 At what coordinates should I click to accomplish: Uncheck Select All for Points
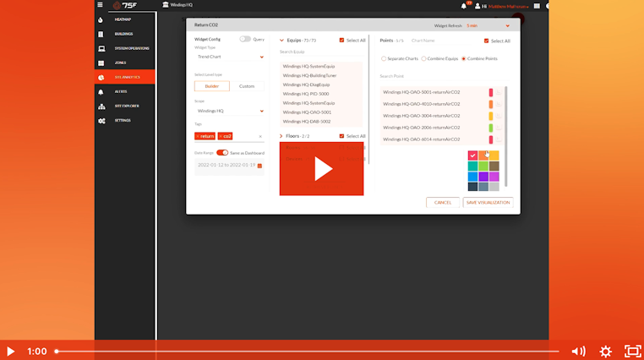(486, 41)
